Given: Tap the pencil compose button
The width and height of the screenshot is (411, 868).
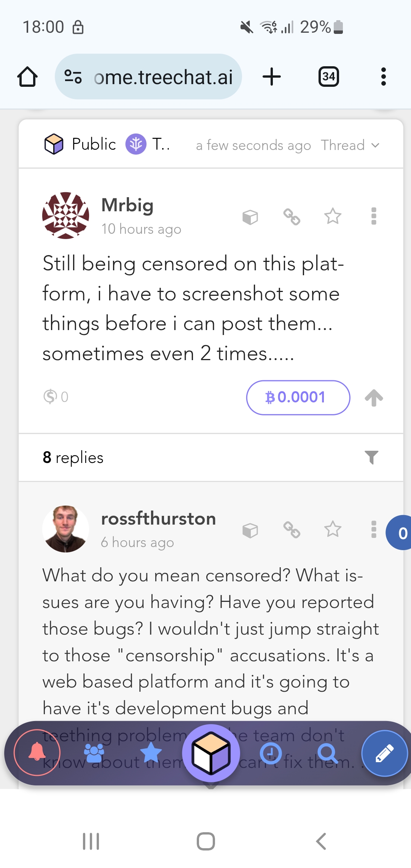Looking at the screenshot, I should pos(384,753).
